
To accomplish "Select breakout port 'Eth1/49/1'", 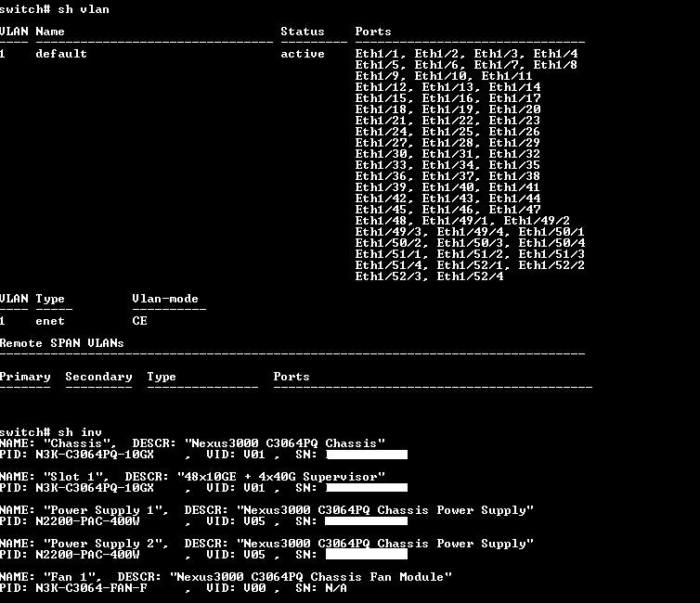I will (455, 221).
